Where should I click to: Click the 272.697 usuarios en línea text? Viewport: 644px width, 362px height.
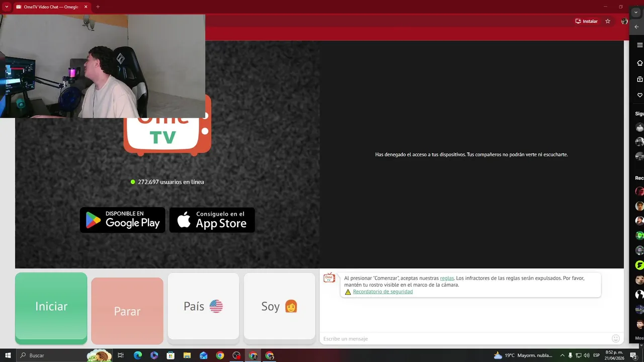[x=171, y=182]
